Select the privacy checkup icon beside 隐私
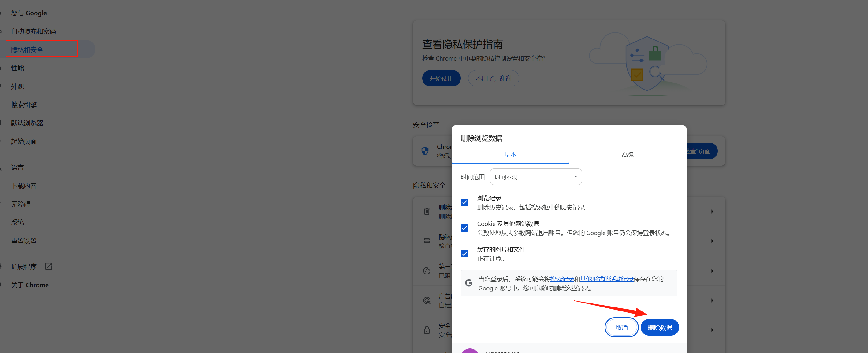This screenshot has width=868, height=353. [x=427, y=241]
